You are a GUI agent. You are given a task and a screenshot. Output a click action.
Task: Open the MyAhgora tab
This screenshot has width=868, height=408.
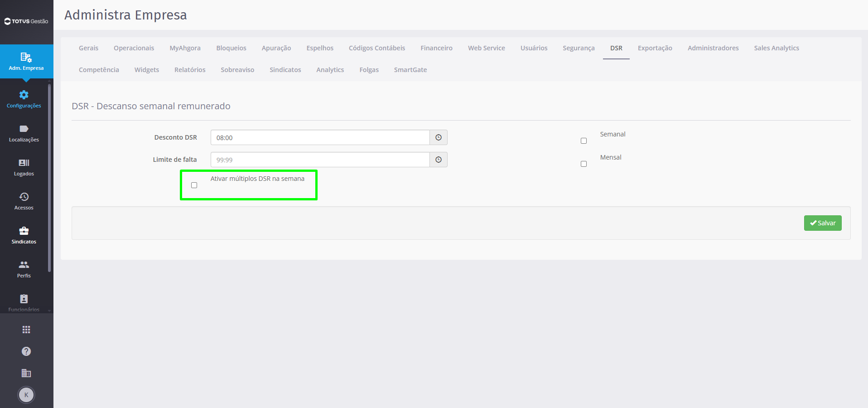click(185, 48)
